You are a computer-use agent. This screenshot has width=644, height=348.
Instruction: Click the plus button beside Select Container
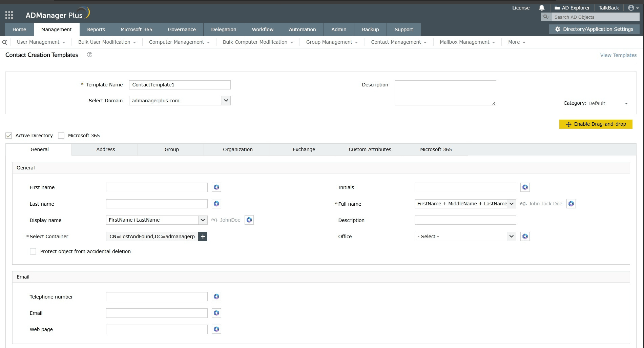203,236
